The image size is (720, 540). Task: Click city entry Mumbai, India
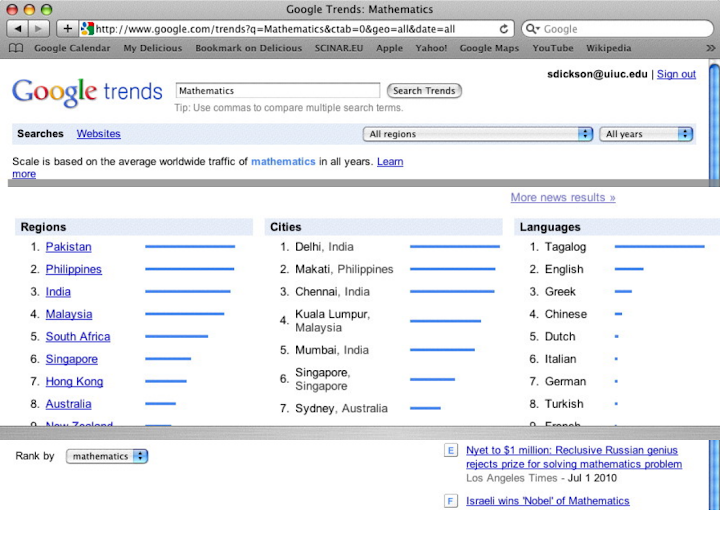point(332,350)
